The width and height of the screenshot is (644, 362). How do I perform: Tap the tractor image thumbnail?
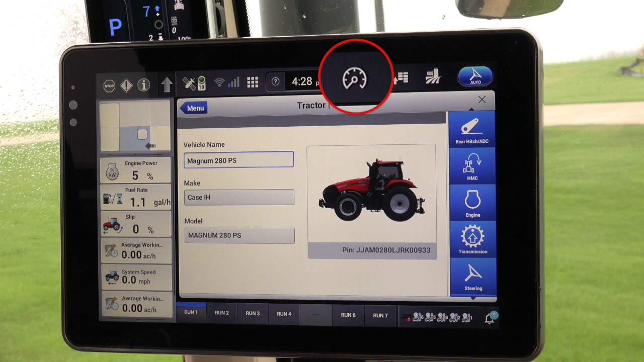pyautogui.click(x=372, y=194)
